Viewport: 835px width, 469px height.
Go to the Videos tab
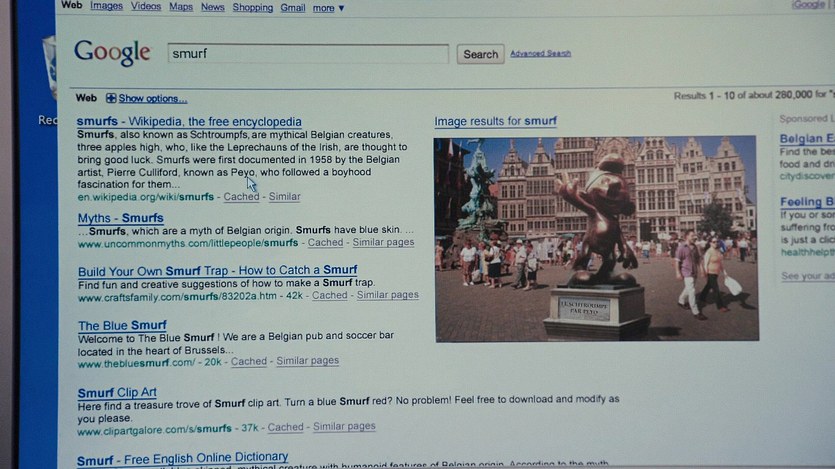146,7
